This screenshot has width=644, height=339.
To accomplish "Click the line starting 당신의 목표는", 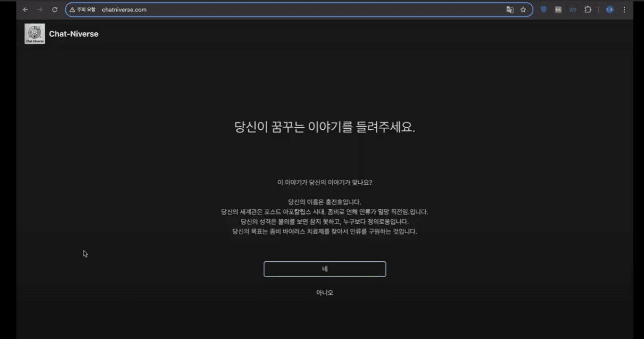I will (325, 231).
